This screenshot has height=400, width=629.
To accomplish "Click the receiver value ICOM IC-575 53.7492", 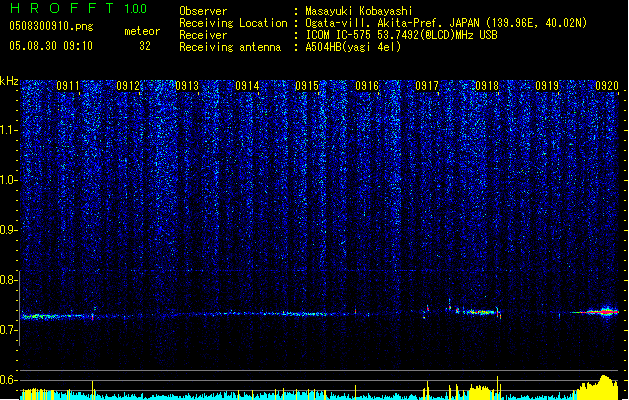I will 401,35.
